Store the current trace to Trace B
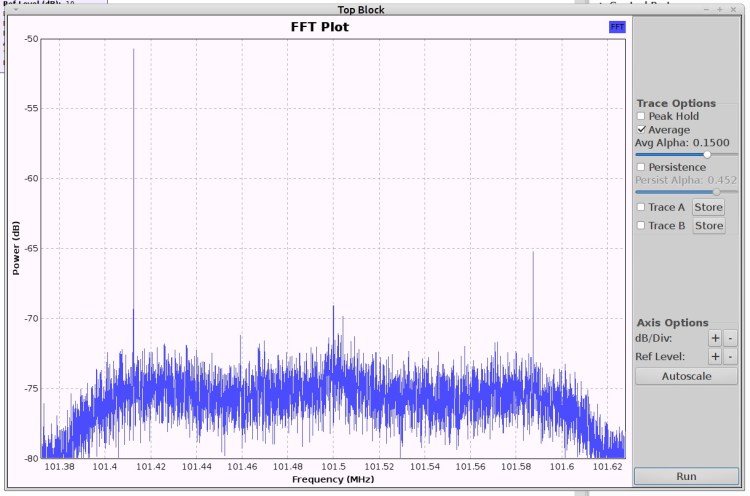The height and width of the screenshot is (496, 750). (708, 226)
